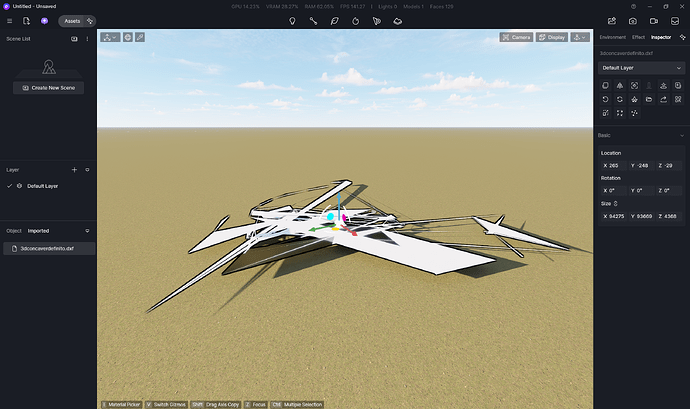This screenshot has width=690, height=409.
Task: Open the Default Layer dropdown in Inspector
Action: pos(640,68)
